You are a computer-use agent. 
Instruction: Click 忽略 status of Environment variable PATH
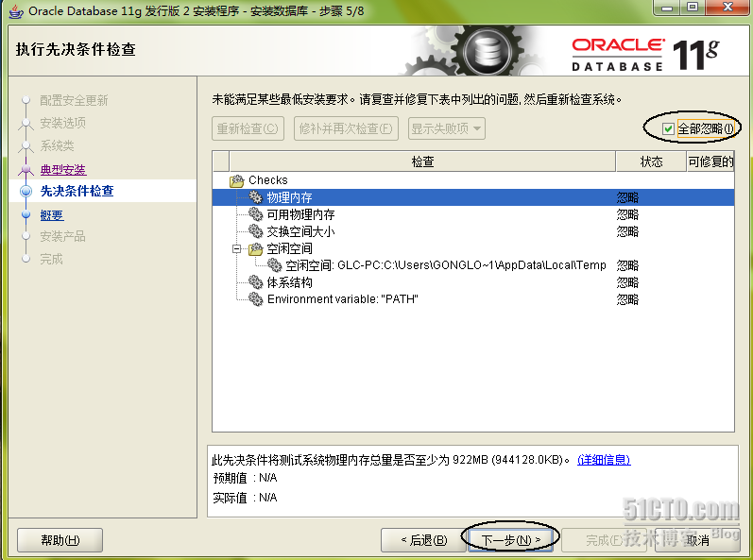click(627, 299)
